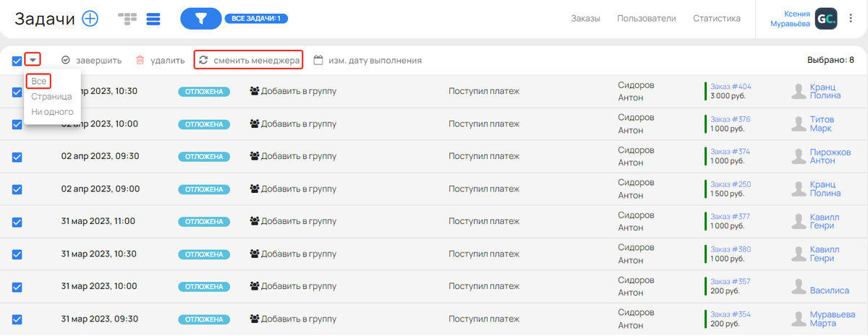Click group icon in order #377 row
Viewport: 868px width, 336px height.
[x=254, y=221]
